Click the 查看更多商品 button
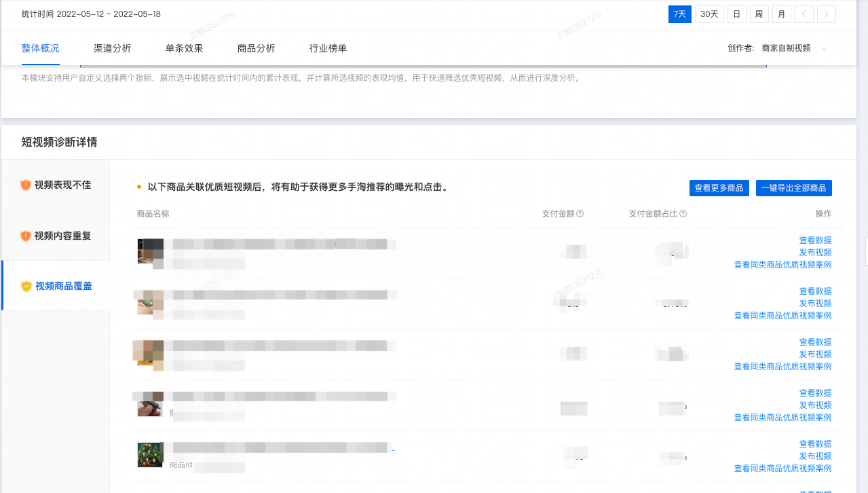This screenshot has width=868, height=493. [719, 188]
